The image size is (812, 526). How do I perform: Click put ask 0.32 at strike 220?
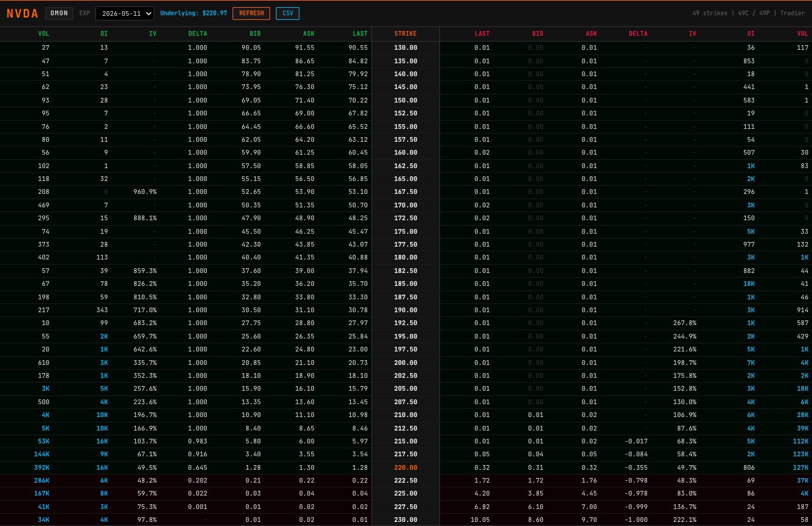[x=589, y=467]
